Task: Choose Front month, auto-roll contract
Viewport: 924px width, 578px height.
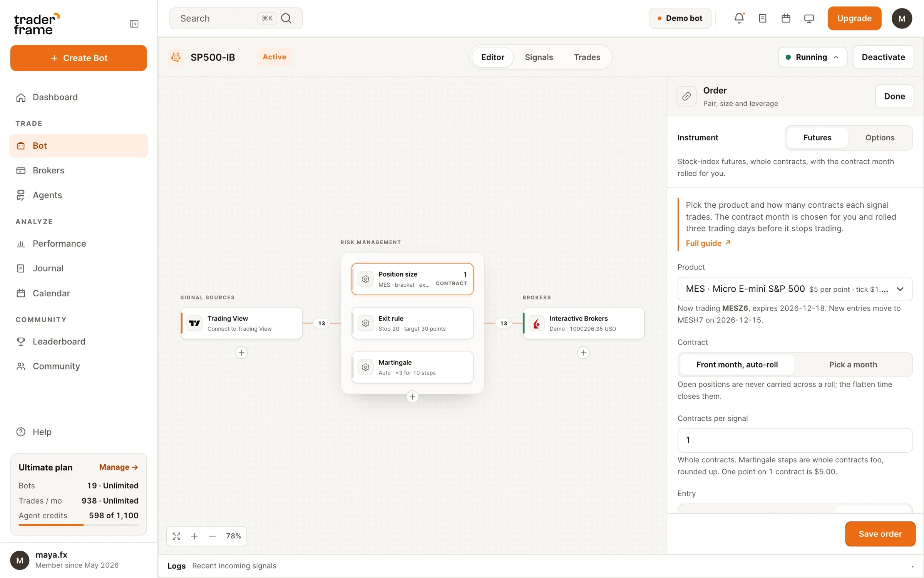Action: (737, 365)
